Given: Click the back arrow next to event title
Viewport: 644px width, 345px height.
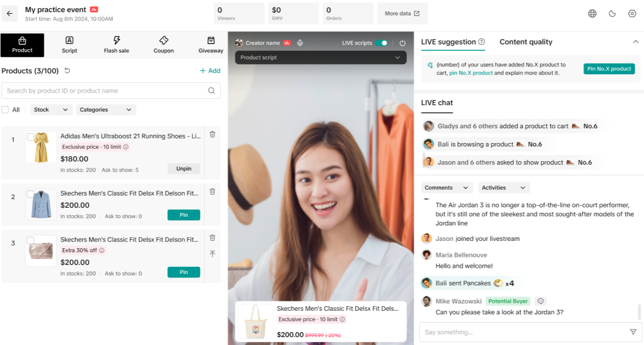Looking at the screenshot, I should pos(10,14).
